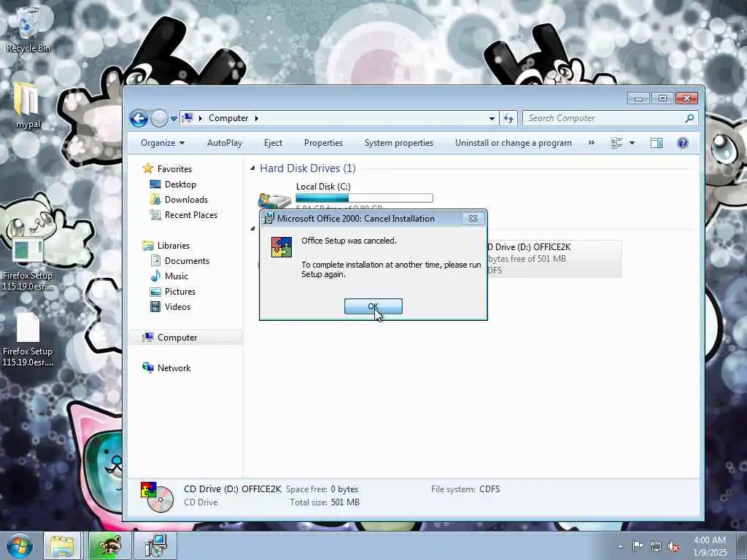Image resolution: width=747 pixels, height=560 pixels.
Task: Open Downloads in Favorites
Action: pos(186,200)
